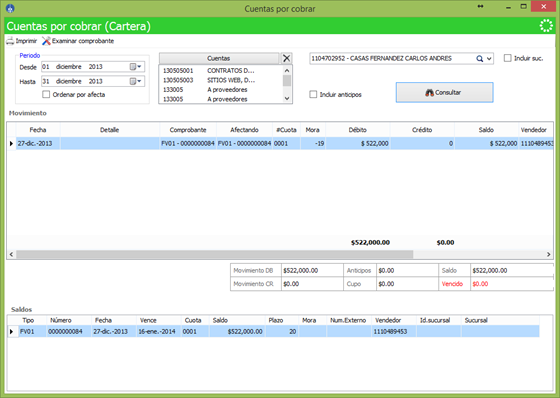Screen dimensions: 560x398
Task: Click the Vencido value $0.00
Action: (511, 284)
